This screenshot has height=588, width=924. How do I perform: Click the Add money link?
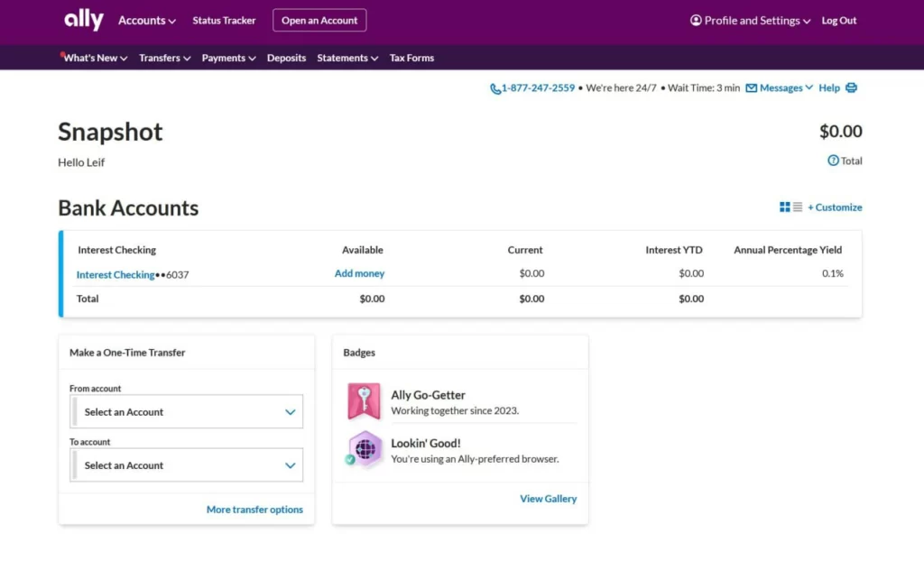click(359, 273)
